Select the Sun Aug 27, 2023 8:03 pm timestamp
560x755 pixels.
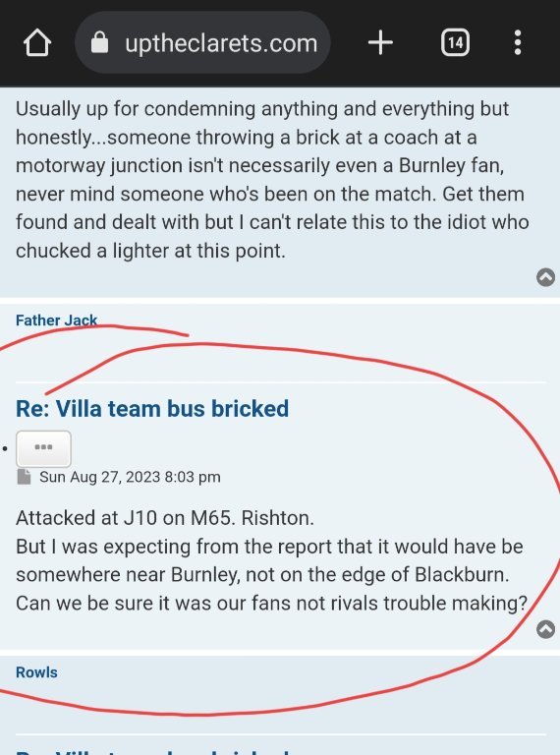(x=130, y=477)
